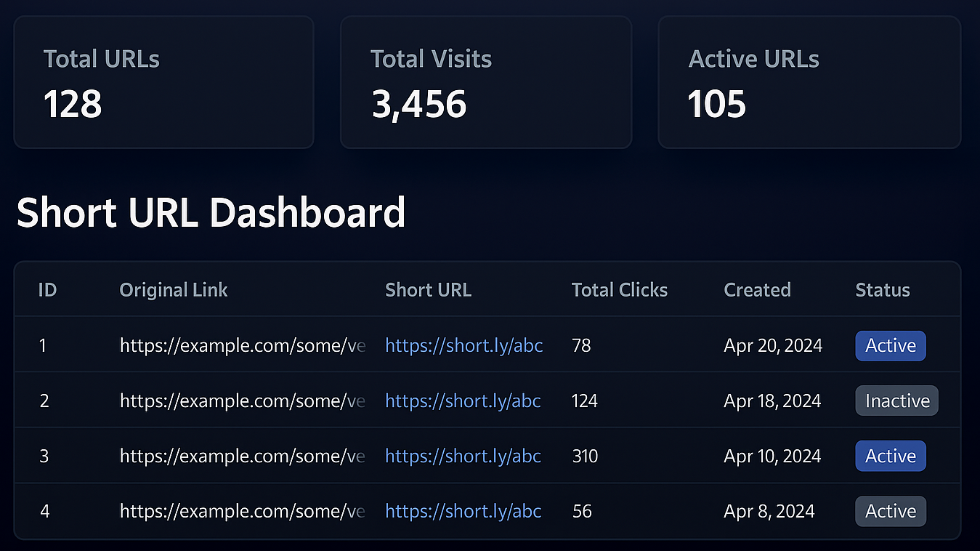Image resolution: width=980 pixels, height=551 pixels.
Task: Select the original link for ID 1
Action: click(242, 345)
